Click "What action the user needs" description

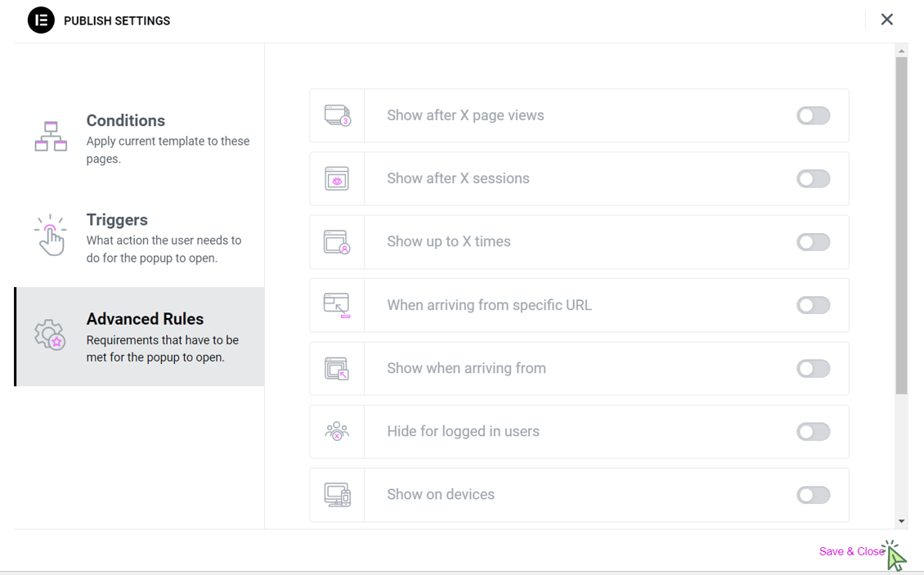point(164,249)
